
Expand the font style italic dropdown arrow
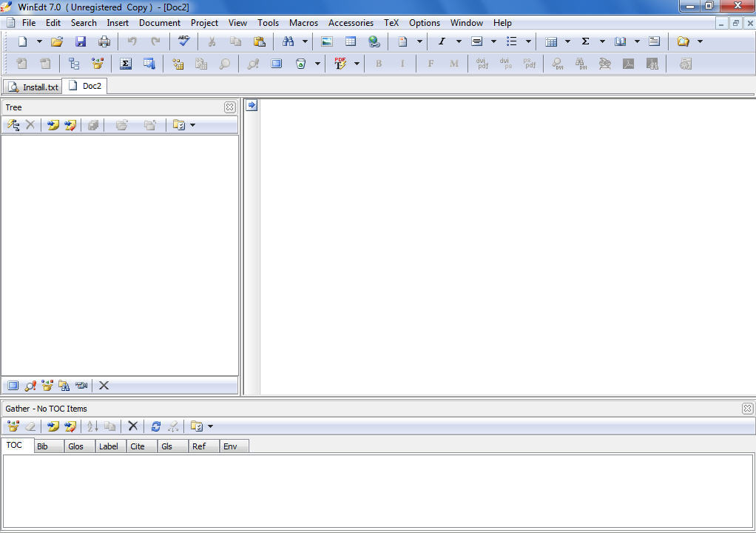459,41
